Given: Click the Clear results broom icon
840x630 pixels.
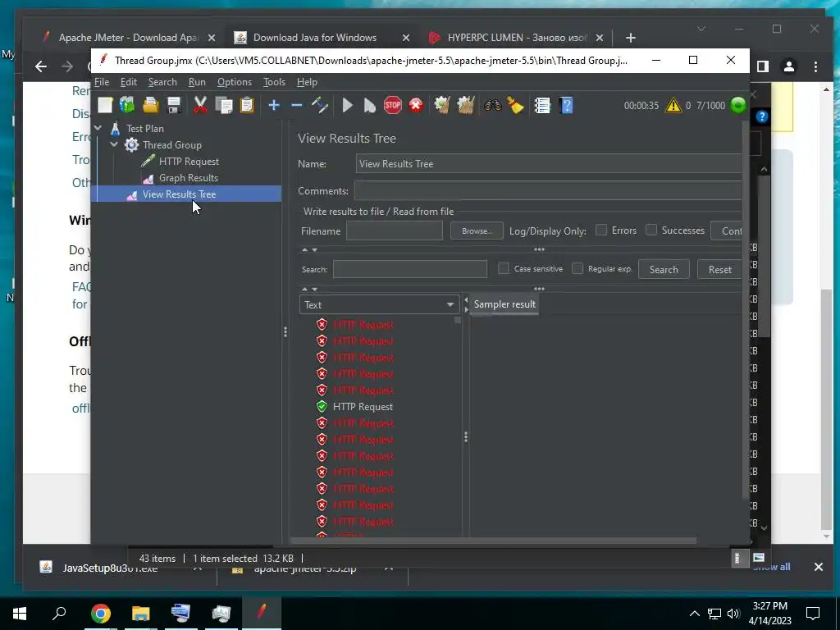Looking at the screenshot, I should click(442, 105).
